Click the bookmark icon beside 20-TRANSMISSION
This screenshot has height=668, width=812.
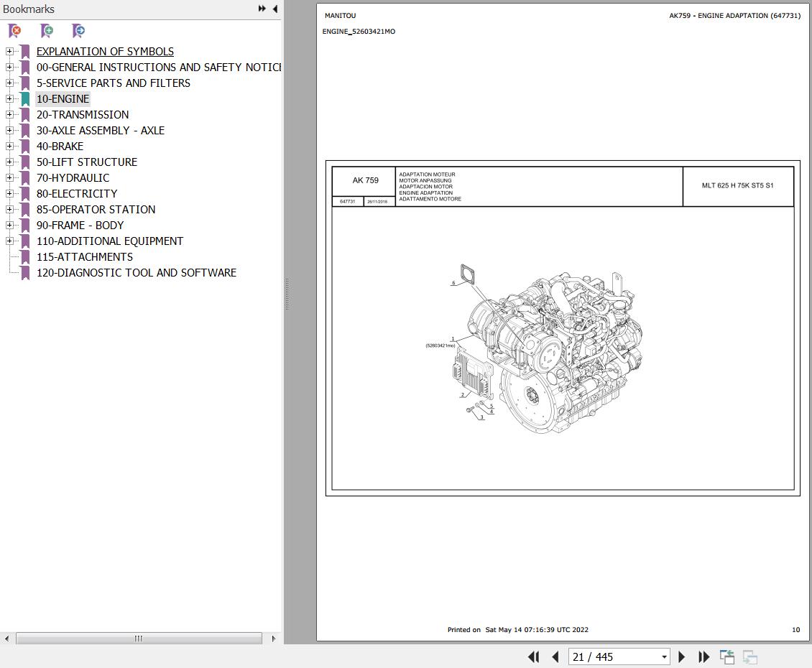25,114
